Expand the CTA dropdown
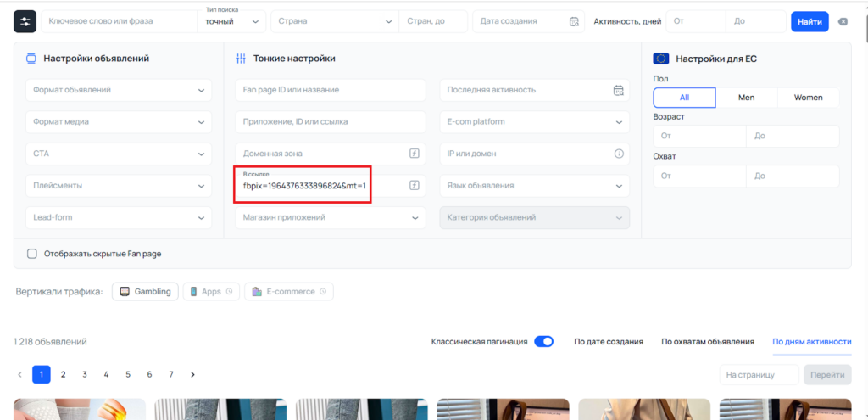The width and height of the screenshot is (868, 420). point(119,154)
